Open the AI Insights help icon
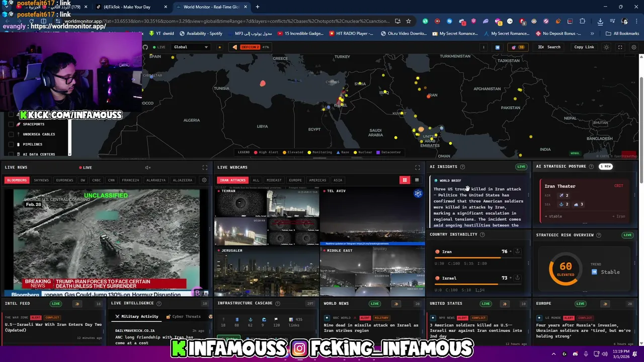 tap(462, 167)
